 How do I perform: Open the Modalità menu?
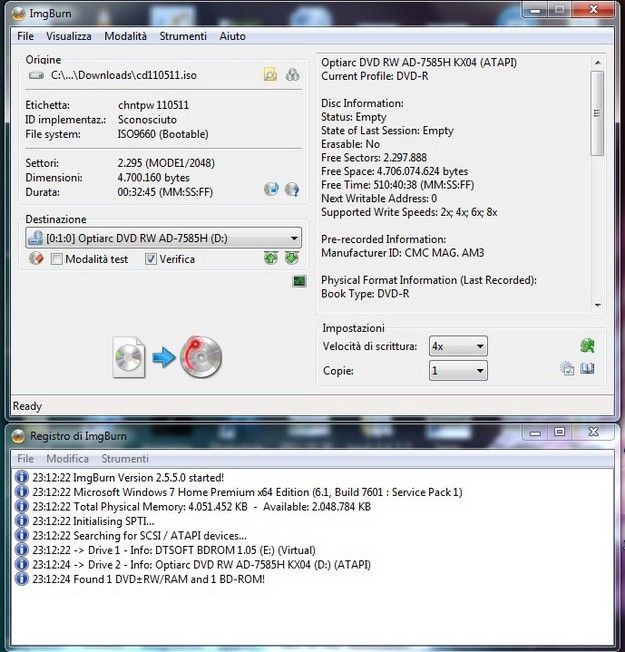[125, 36]
